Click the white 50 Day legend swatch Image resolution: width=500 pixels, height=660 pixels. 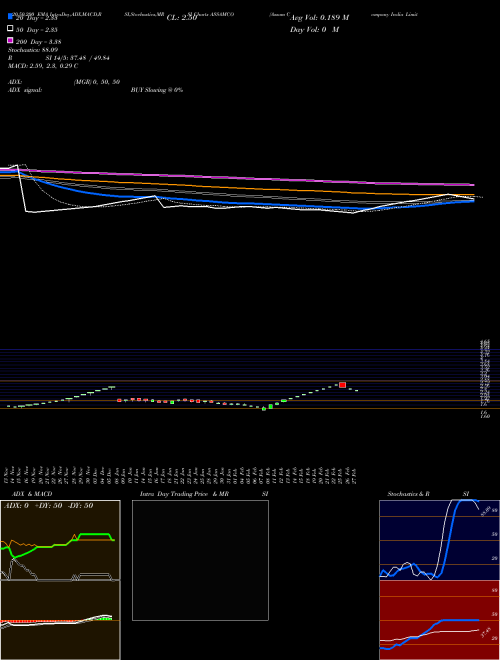[10, 29]
